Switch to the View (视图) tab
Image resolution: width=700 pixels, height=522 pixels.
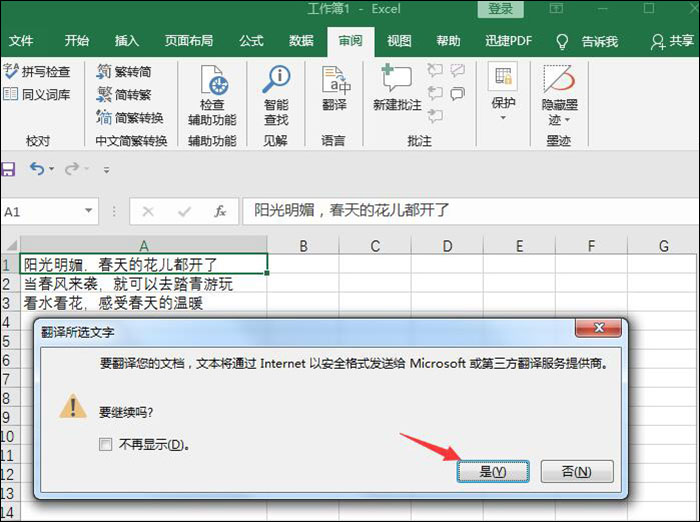(399, 42)
